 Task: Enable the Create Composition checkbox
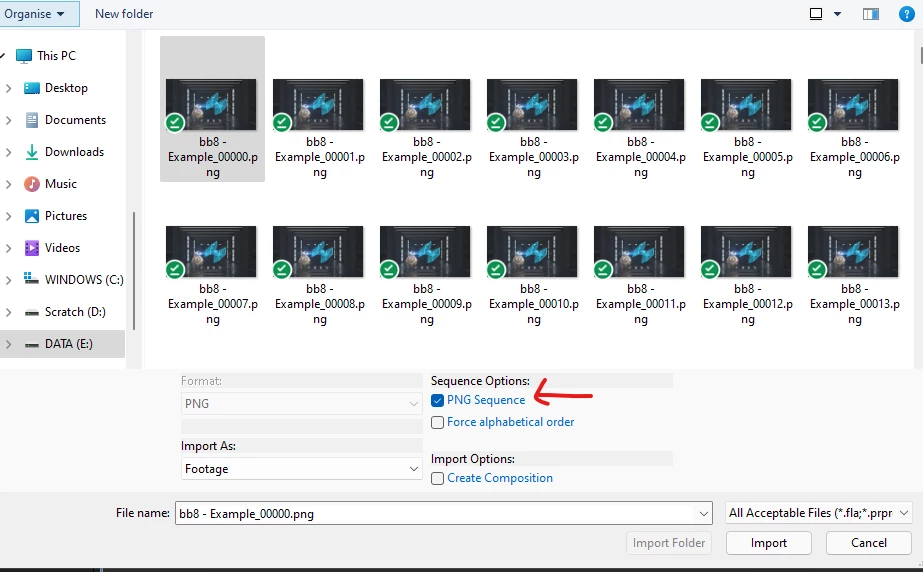coord(437,478)
